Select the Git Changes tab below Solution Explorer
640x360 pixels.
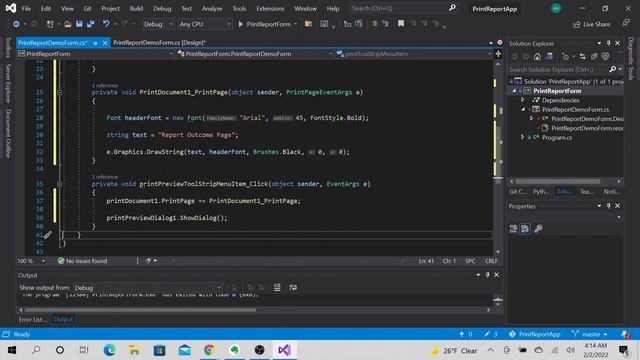[x=518, y=191]
